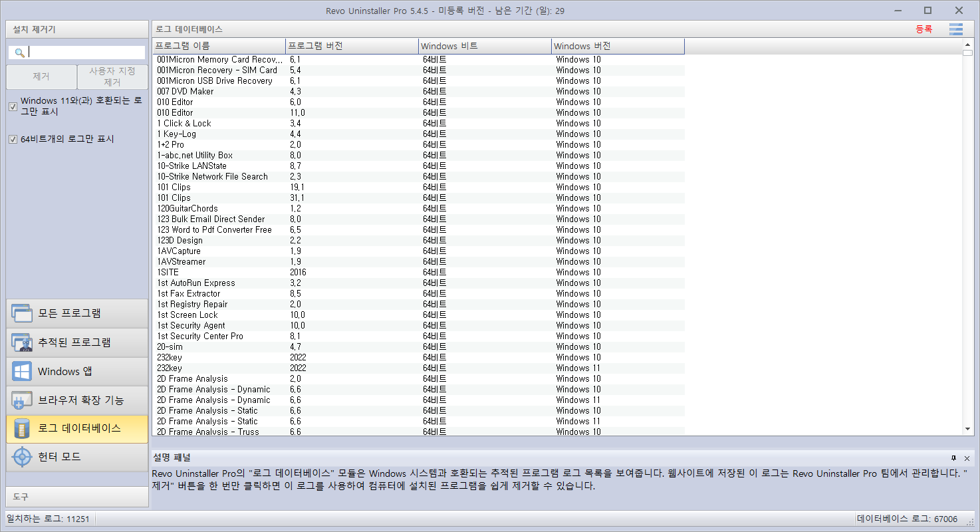Sort by the 프로그램 이름 column header

coord(219,46)
